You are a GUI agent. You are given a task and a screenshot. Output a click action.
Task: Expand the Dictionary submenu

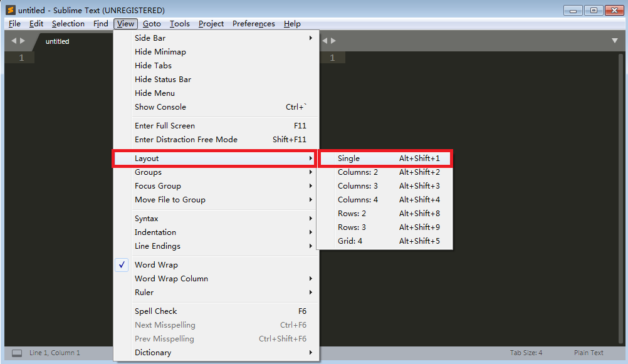[217, 352]
